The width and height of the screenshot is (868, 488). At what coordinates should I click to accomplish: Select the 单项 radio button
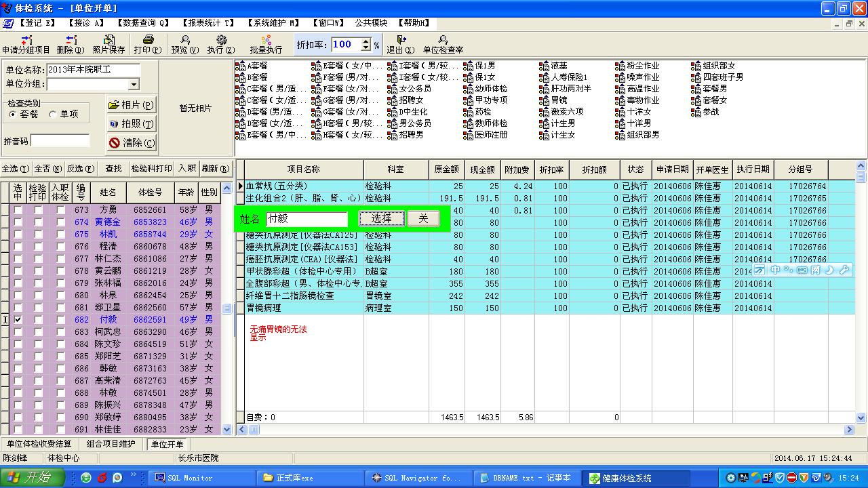[54, 115]
